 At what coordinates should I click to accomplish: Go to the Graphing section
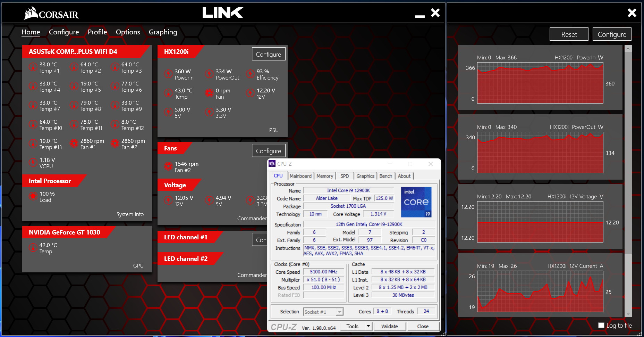(163, 32)
